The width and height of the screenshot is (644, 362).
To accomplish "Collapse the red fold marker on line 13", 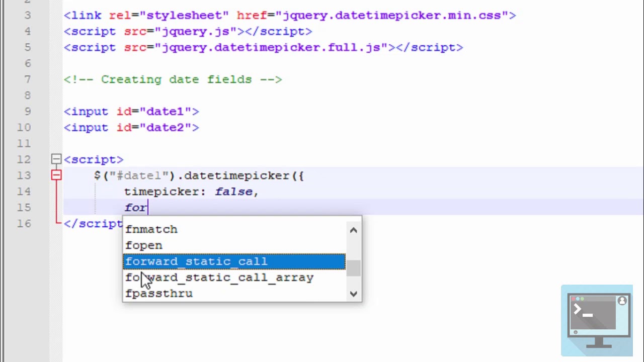I will pyautogui.click(x=56, y=175).
